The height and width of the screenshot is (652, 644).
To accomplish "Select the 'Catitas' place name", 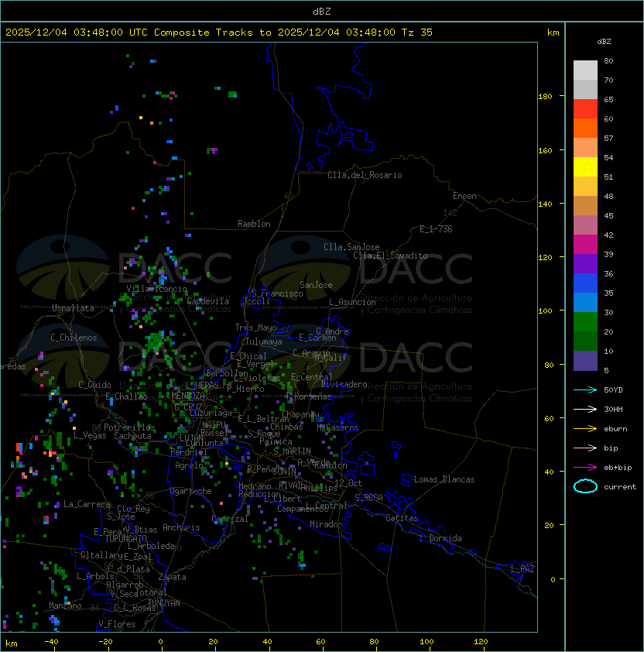I will coord(402,518).
